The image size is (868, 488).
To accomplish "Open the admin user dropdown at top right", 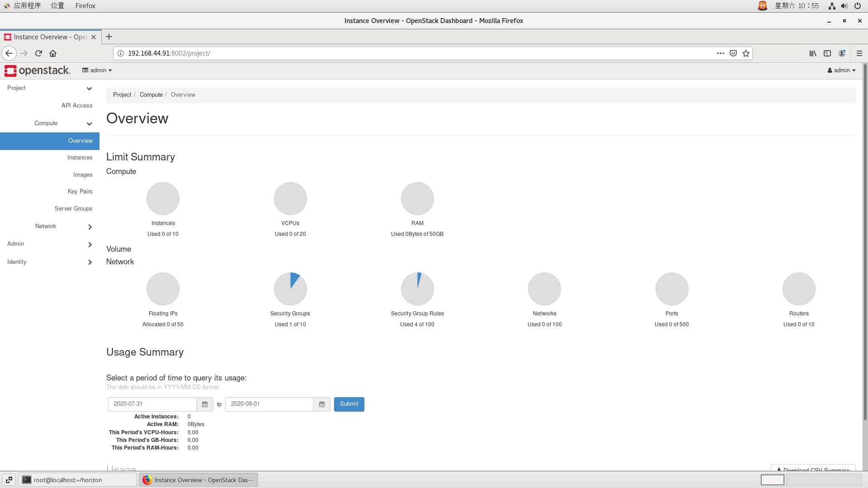I will [x=841, y=70].
